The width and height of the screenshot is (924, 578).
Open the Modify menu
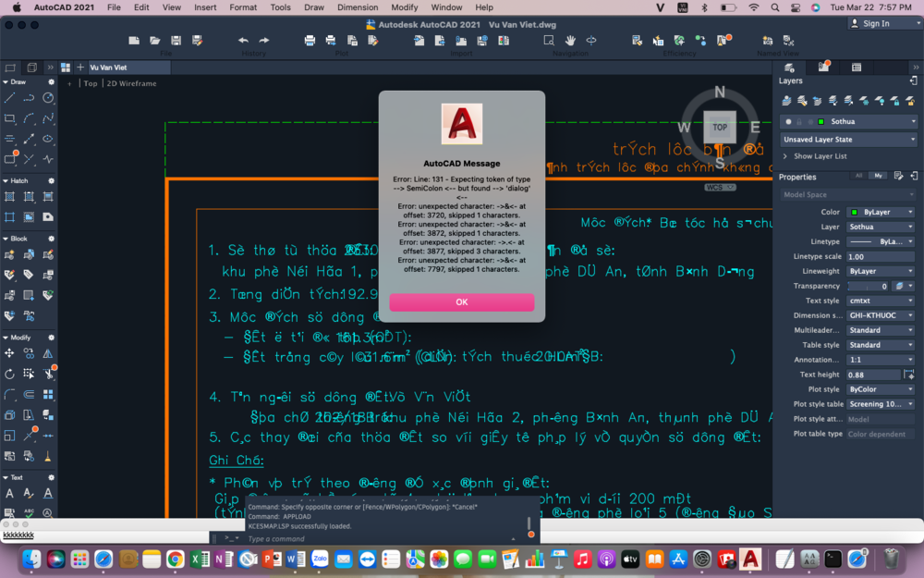tap(405, 7)
